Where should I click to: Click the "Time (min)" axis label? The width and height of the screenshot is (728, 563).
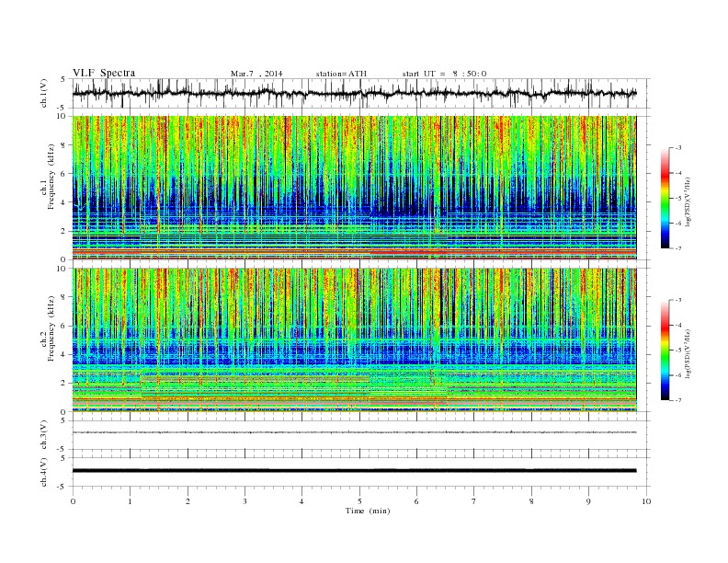click(x=368, y=511)
